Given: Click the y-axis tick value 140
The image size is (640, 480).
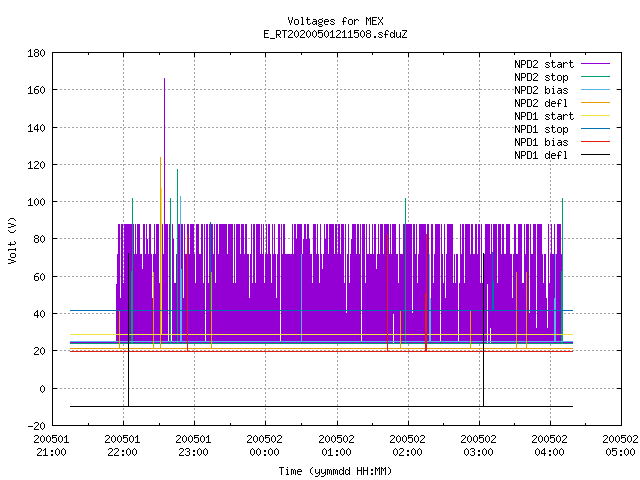Looking at the screenshot, I should tap(36, 128).
